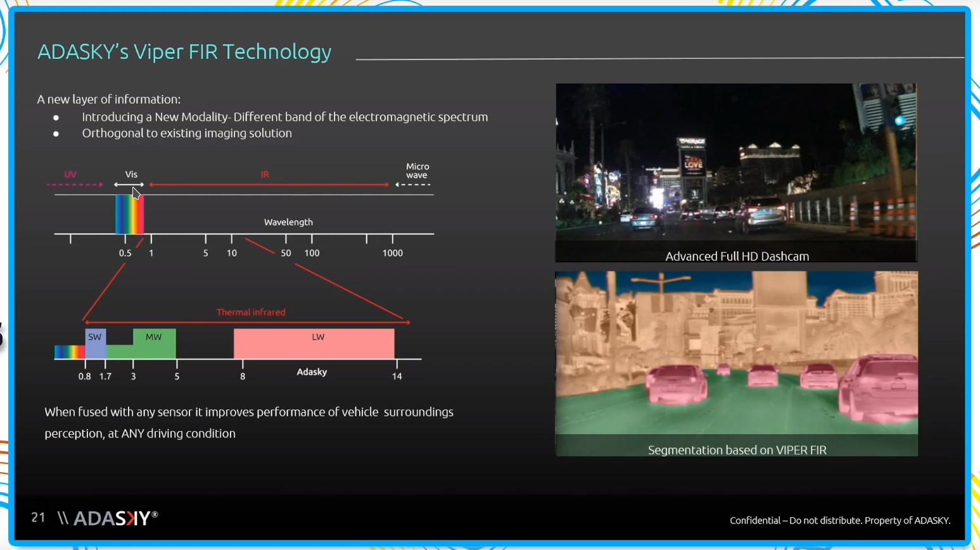Click the 'Advanced Full HD Dashcam' caption
The image size is (980, 550).
pos(737,256)
